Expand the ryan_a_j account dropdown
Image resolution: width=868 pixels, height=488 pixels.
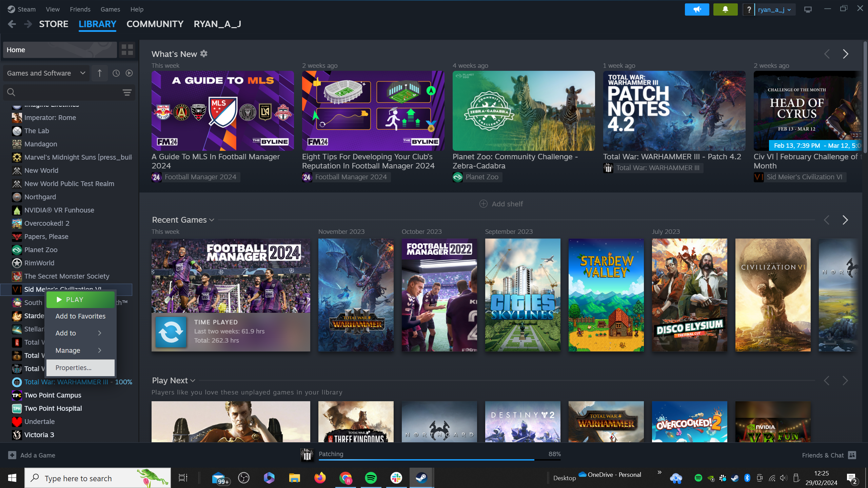pos(774,10)
